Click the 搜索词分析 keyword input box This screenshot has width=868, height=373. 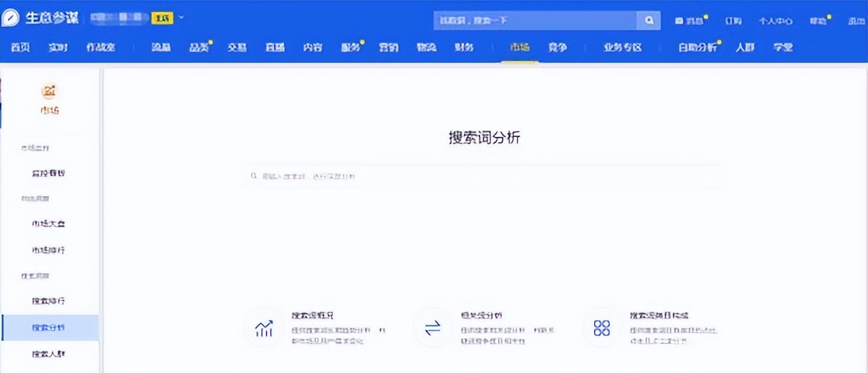click(484, 176)
